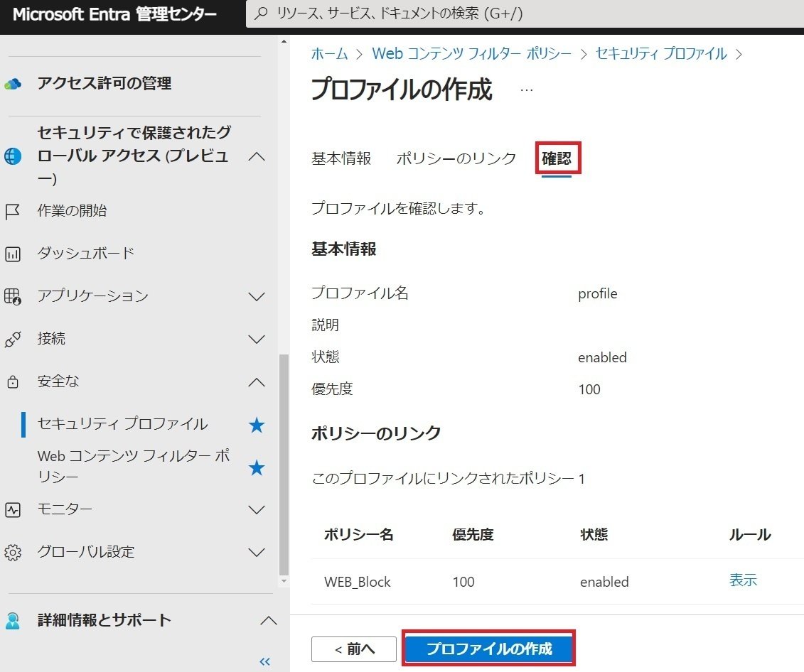This screenshot has width=804, height=672.
Task: Click sidebar scrollbar up arrow
Action: (284, 41)
